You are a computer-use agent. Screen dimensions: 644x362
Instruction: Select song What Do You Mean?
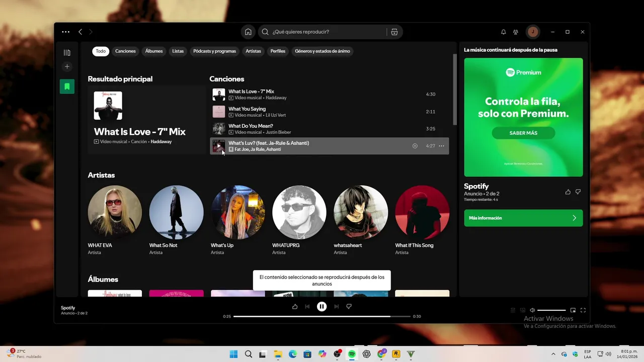330,129
